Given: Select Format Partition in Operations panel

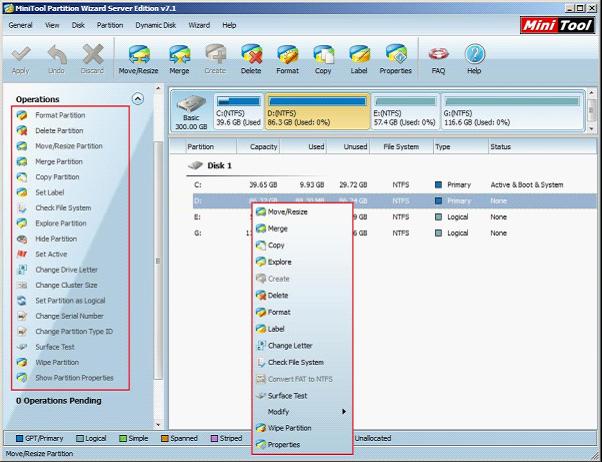Looking at the screenshot, I should click(60, 115).
